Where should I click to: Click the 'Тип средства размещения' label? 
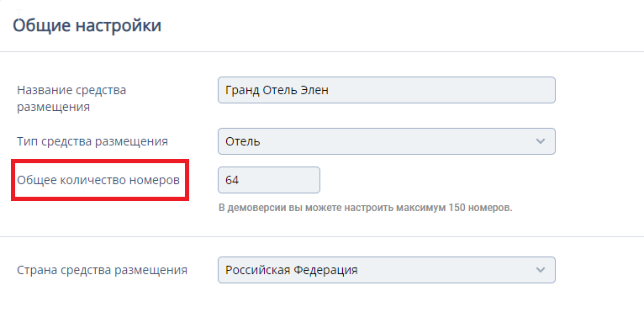click(92, 141)
